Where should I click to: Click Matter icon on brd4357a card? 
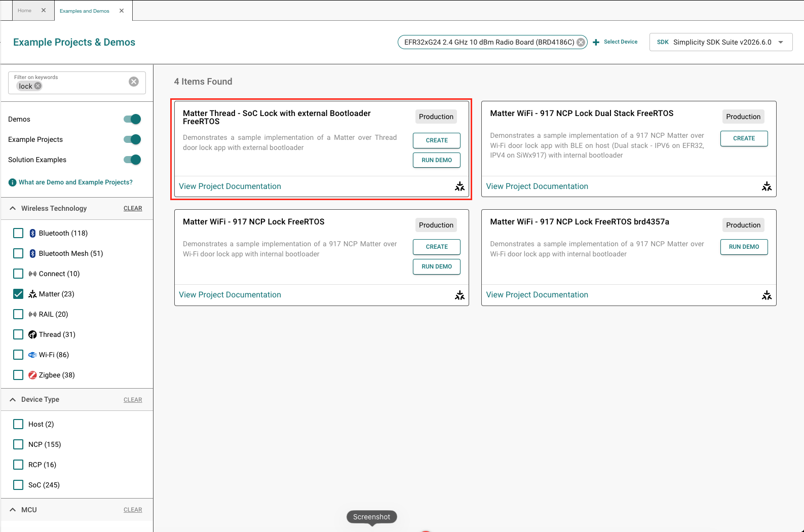(767, 295)
